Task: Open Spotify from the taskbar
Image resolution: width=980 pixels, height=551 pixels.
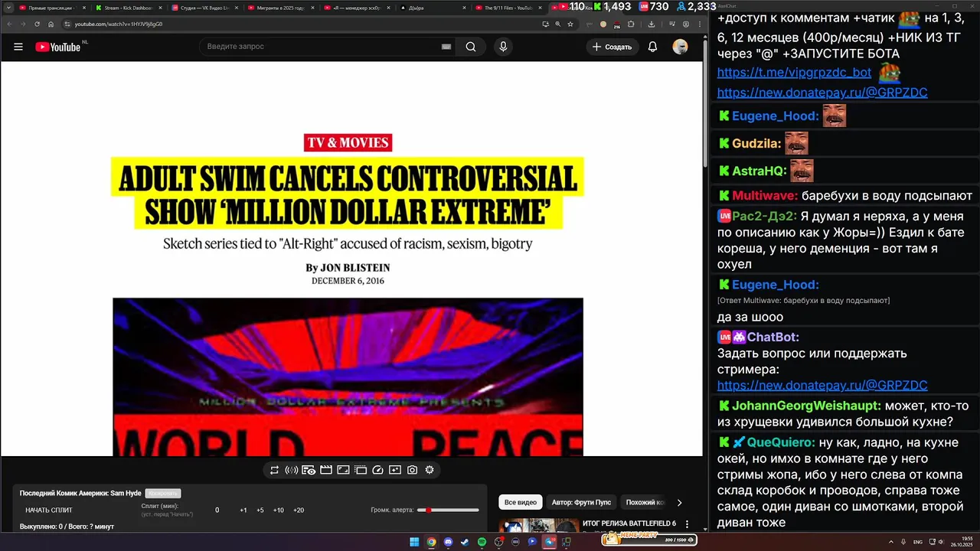Action: (x=482, y=542)
